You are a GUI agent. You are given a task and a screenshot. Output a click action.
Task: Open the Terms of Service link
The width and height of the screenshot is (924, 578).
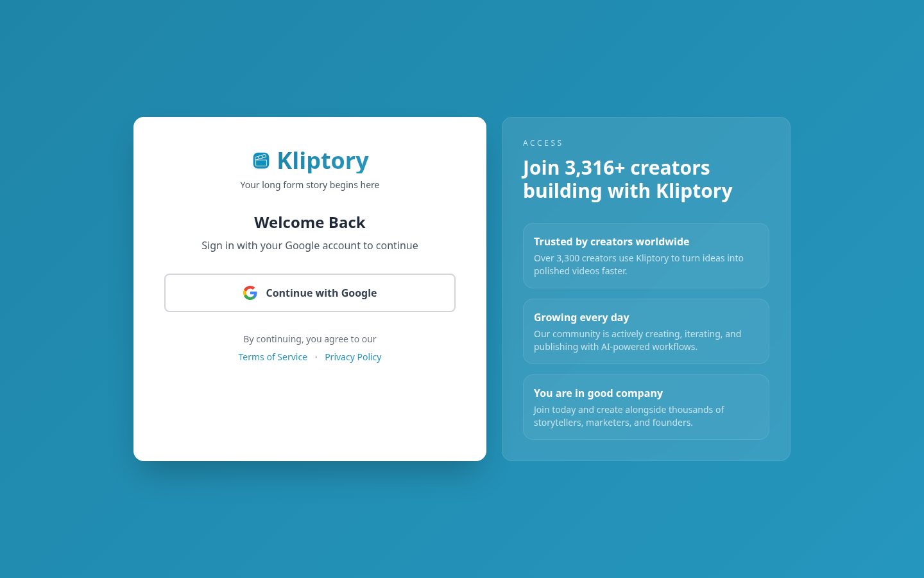(x=273, y=357)
